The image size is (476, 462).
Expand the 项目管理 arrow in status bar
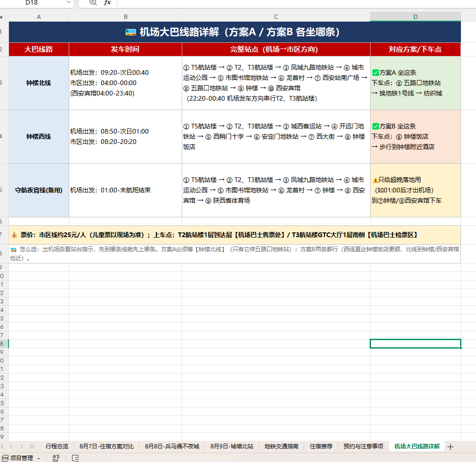click(x=39, y=458)
